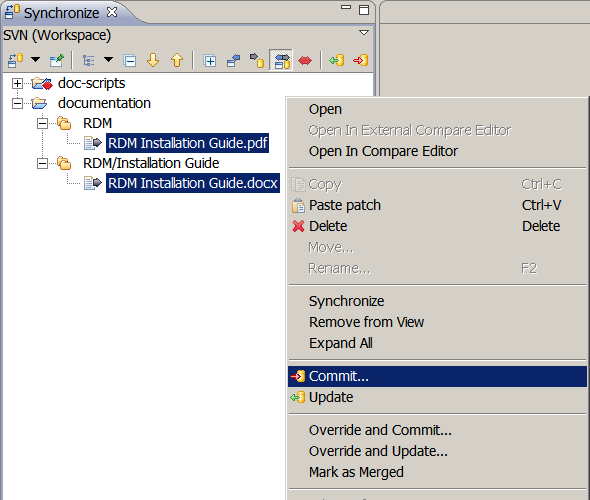The image size is (590, 500).
Task: Switch to Outgoing mode icon
Action: (257, 60)
